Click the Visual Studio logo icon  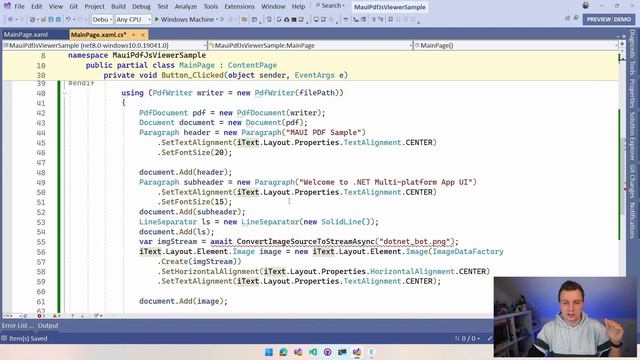(7, 6)
